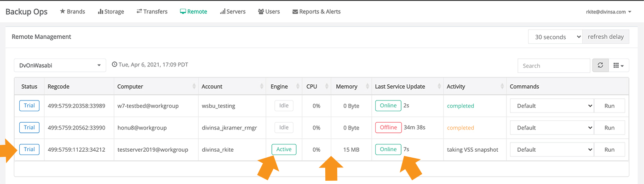
Task: Click divinsa_jkramer_rmgr account cell
Action: point(232,128)
